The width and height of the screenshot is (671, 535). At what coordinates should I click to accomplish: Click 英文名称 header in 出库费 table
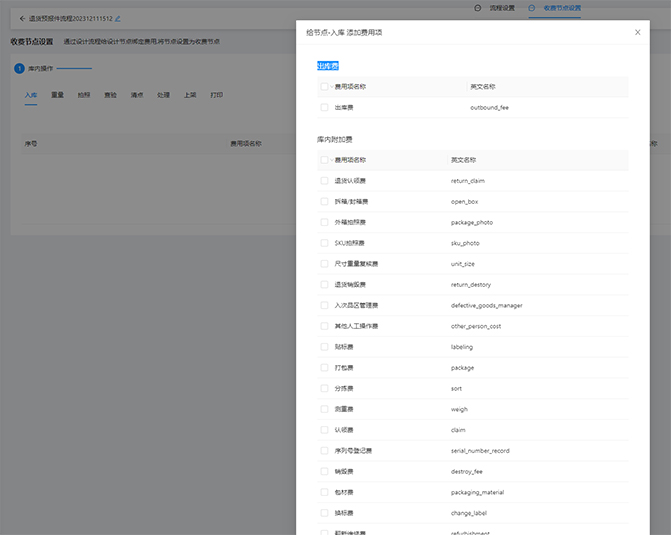point(483,87)
